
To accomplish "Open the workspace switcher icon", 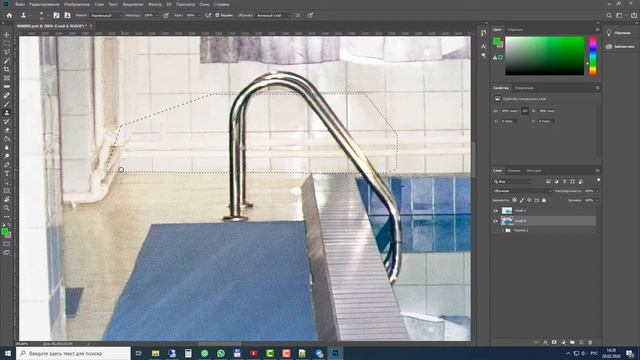I will pyautogui.click(x=620, y=15).
